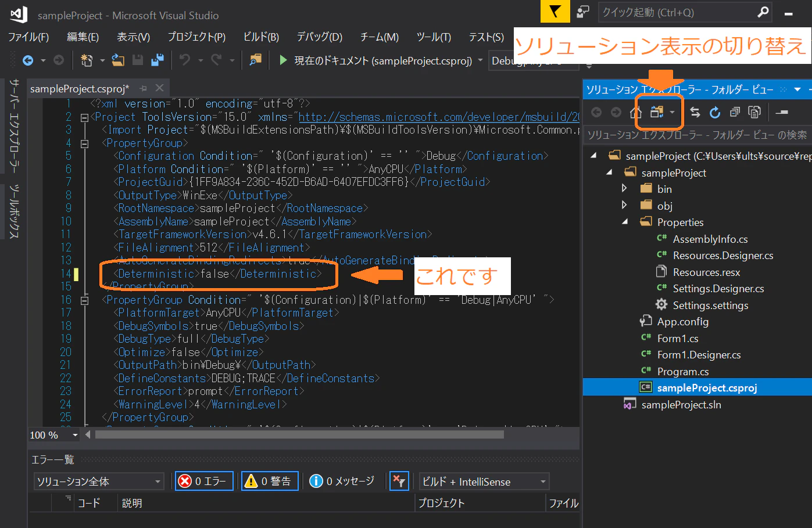Viewport: 812px width, 528px height.
Task: Click the Refresh icon in Solution Explorer
Action: [x=715, y=112]
